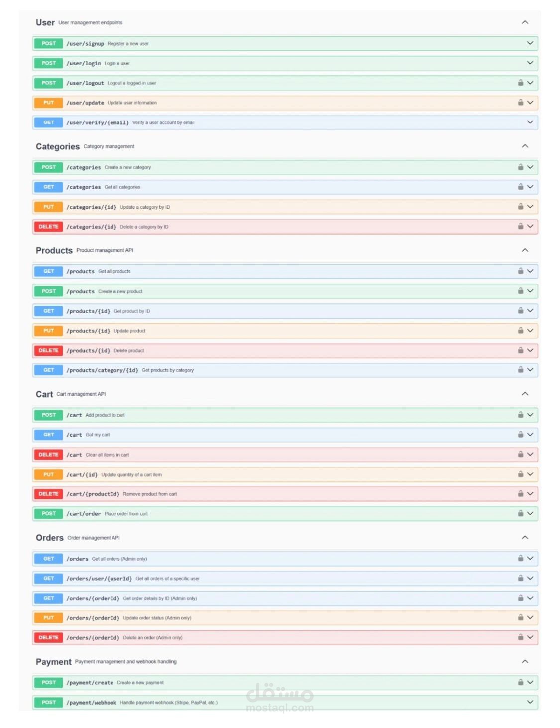
Task: Click POST badge of /user/signup
Action: (x=49, y=43)
